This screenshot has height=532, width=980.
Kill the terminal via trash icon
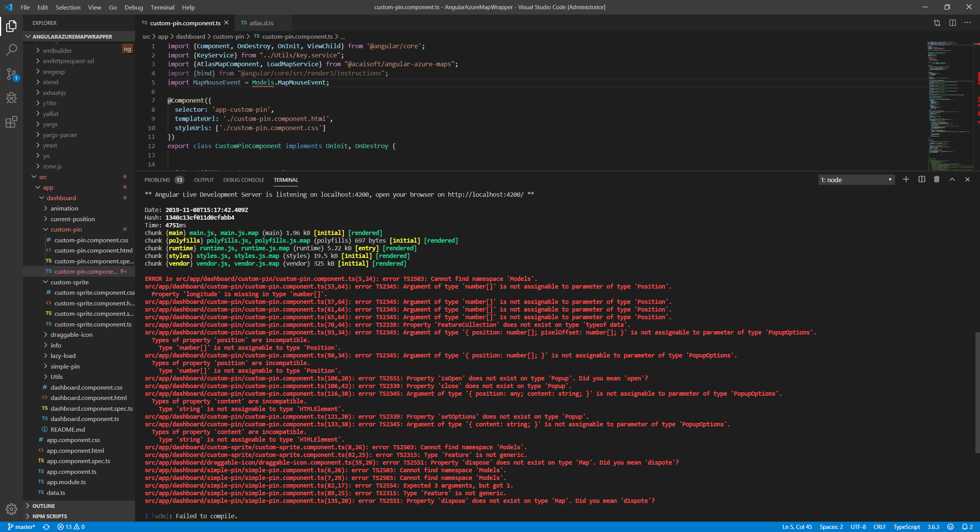pos(936,179)
